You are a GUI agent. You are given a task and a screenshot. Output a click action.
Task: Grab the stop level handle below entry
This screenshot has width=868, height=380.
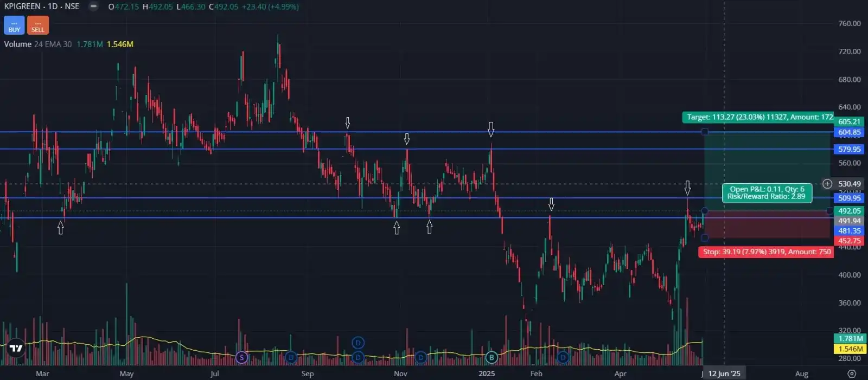(x=705, y=238)
